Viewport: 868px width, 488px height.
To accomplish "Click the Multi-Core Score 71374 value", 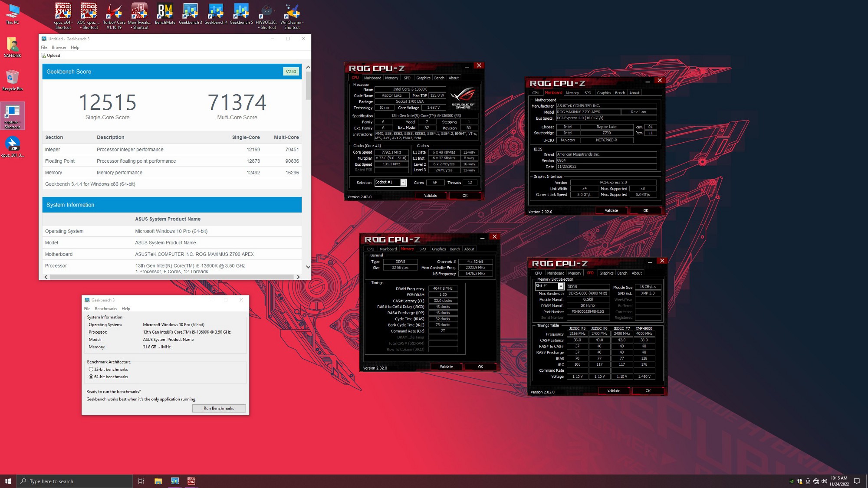I will 237,102.
